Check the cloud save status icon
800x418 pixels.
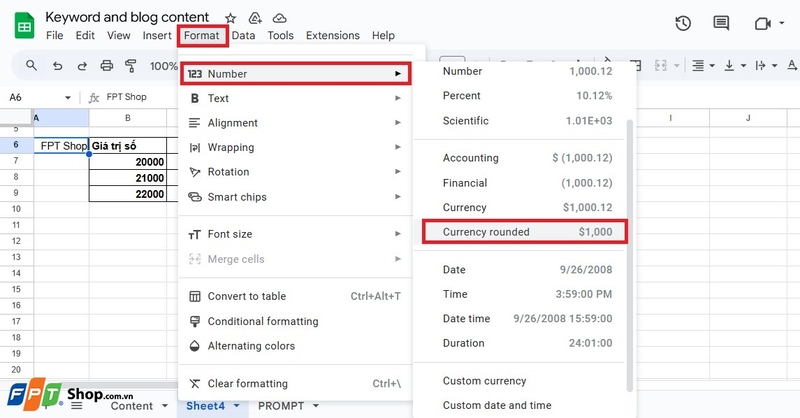click(279, 18)
